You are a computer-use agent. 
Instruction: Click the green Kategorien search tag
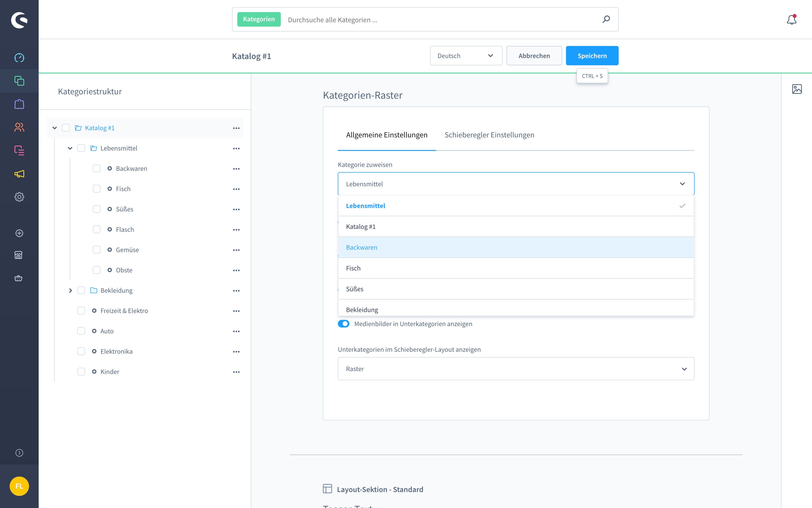tap(259, 19)
